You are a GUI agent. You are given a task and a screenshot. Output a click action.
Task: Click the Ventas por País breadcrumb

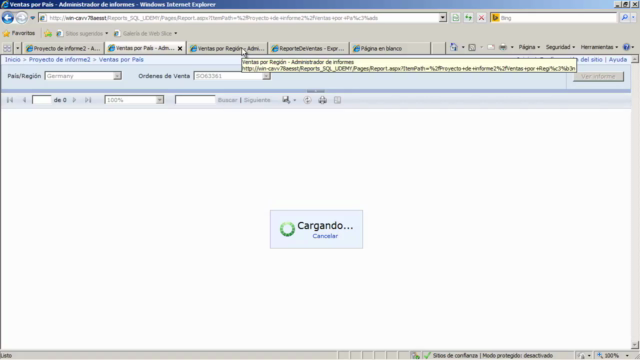coord(121,60)
